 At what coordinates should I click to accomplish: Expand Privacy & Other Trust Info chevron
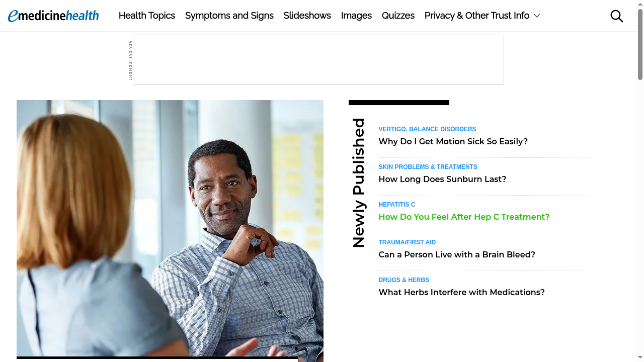[x=537, y=16]
